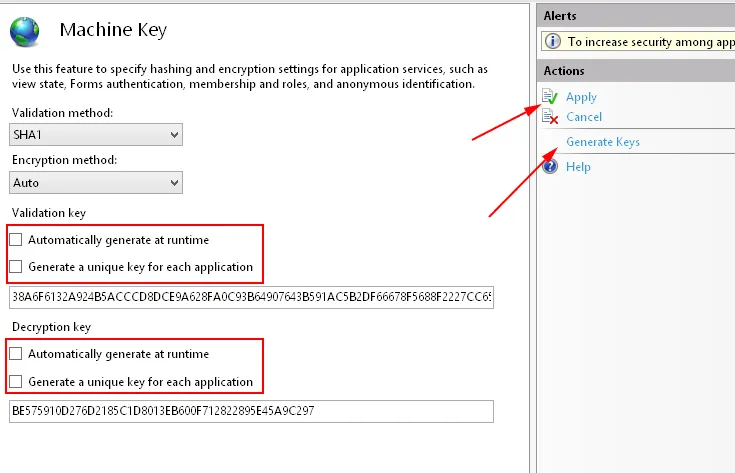Click inside the Validation key field
Viewport: 735px width, 473px height.
(x=250, y=297)
